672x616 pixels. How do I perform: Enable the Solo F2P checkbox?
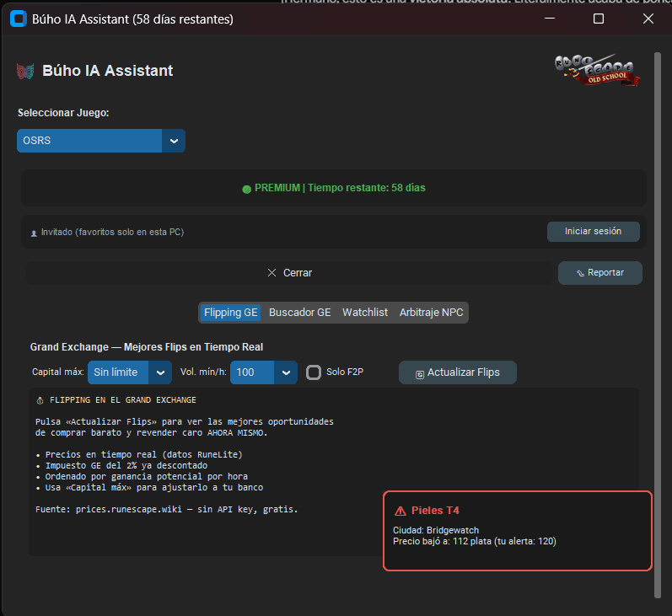tap(314, 372)
